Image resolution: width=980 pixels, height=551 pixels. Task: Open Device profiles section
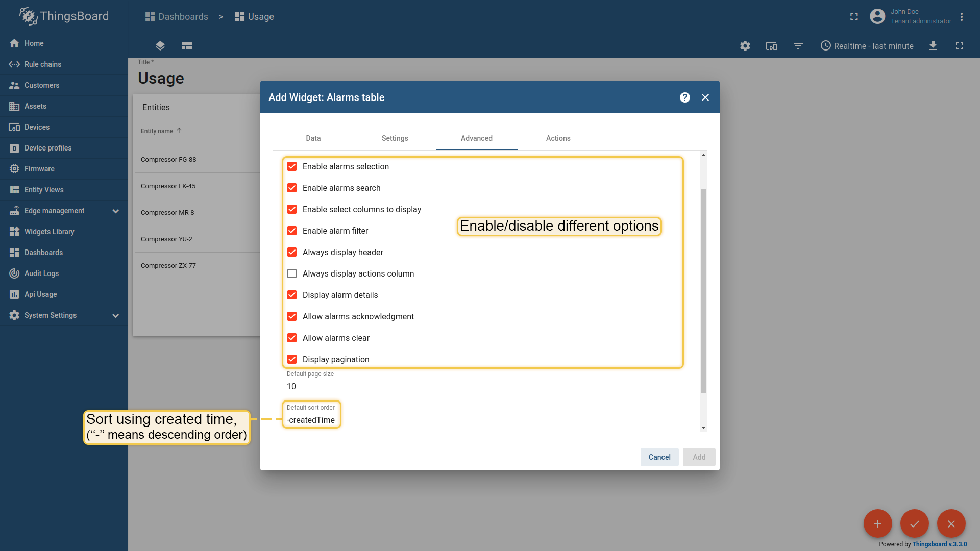pyautogui.click(x=63, y=148)
